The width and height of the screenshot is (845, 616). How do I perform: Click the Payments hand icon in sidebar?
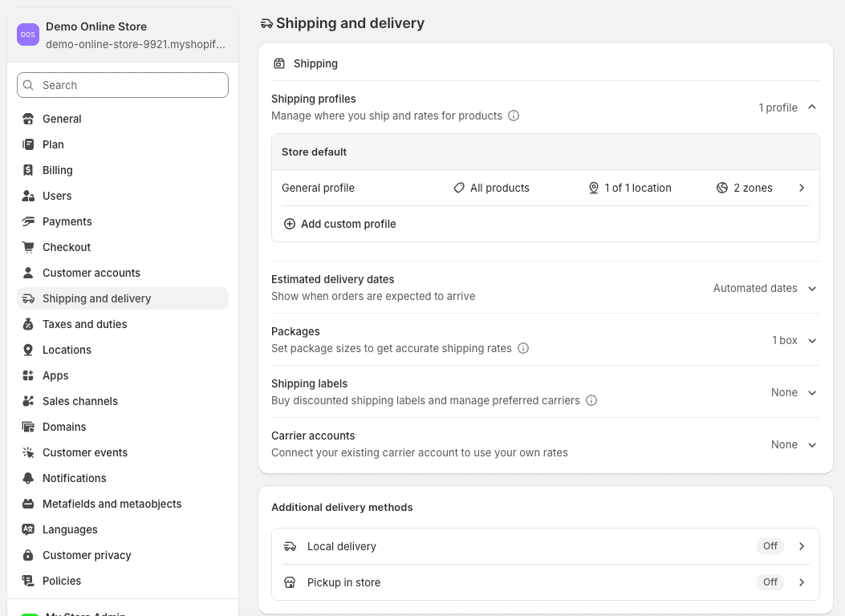[28, 221]
